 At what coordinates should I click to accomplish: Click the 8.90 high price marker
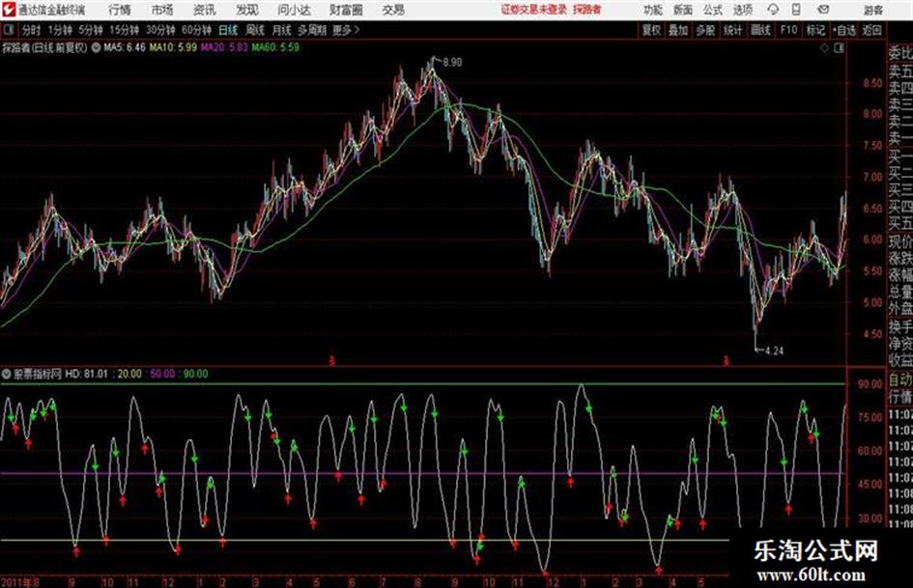pos(452,63)
